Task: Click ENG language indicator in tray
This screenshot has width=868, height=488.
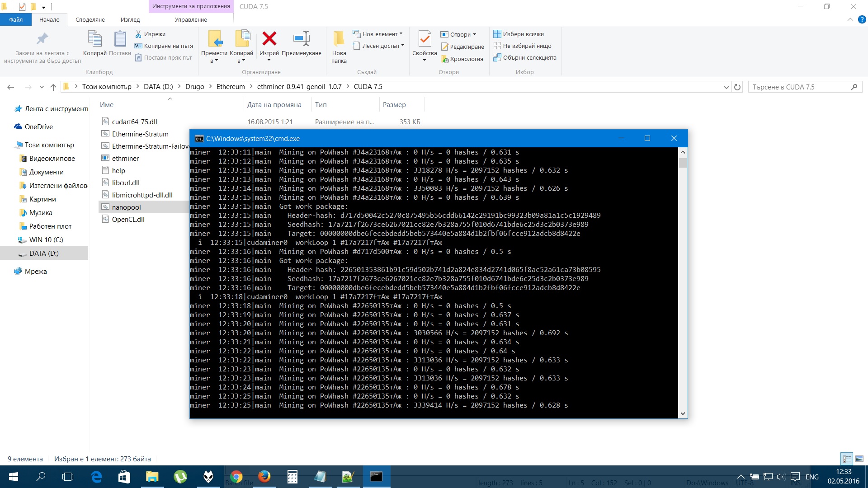Action: (x=812, y=477)
